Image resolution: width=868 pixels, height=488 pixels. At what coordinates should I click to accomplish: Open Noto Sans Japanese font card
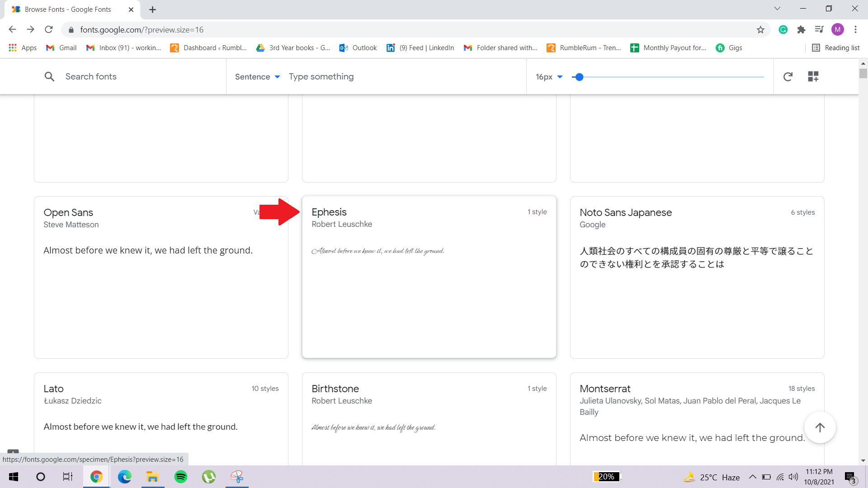tap(697, 277)
